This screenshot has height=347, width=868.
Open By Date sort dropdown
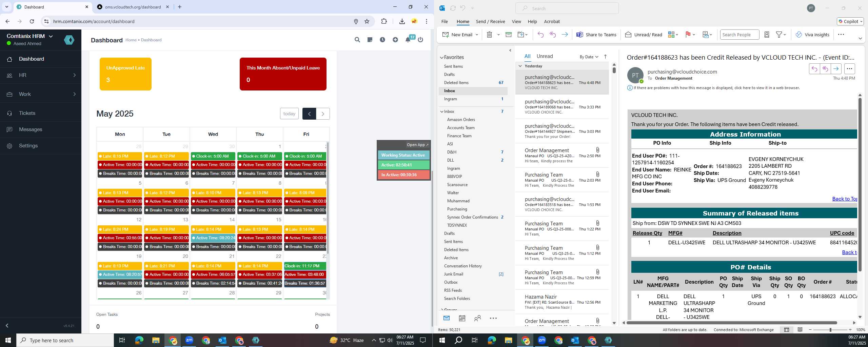tap(589, 57)
